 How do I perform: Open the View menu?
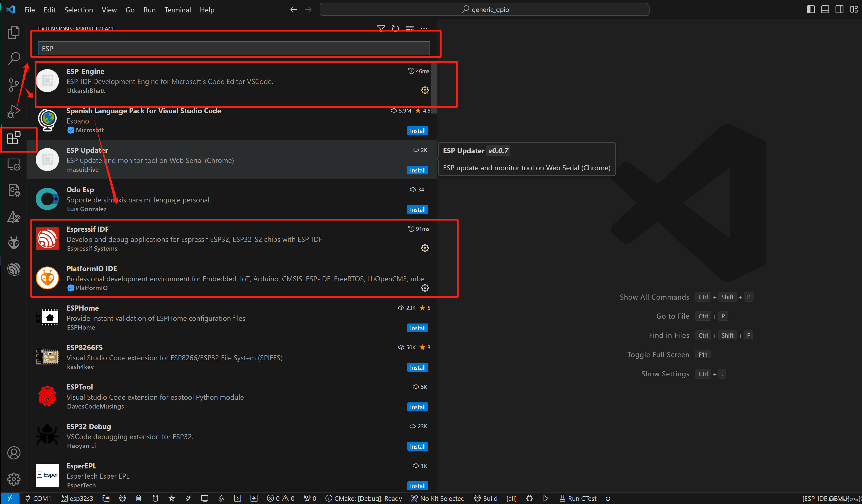[x=109, y=10]
